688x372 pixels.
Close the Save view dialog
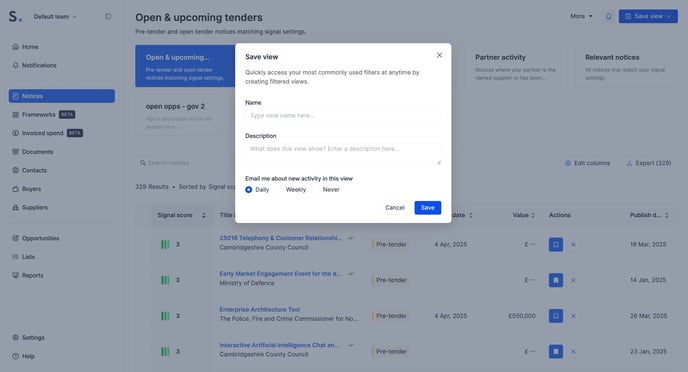tap(439, 55)
